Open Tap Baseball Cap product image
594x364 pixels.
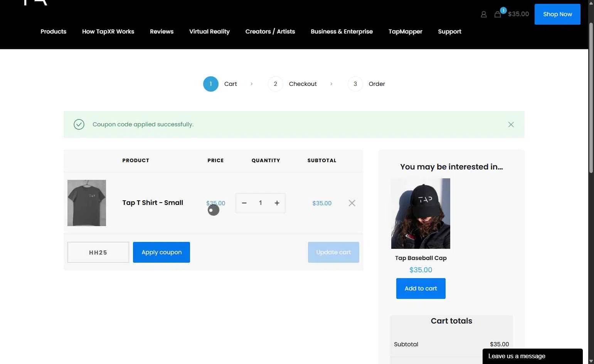click(421, 213)
